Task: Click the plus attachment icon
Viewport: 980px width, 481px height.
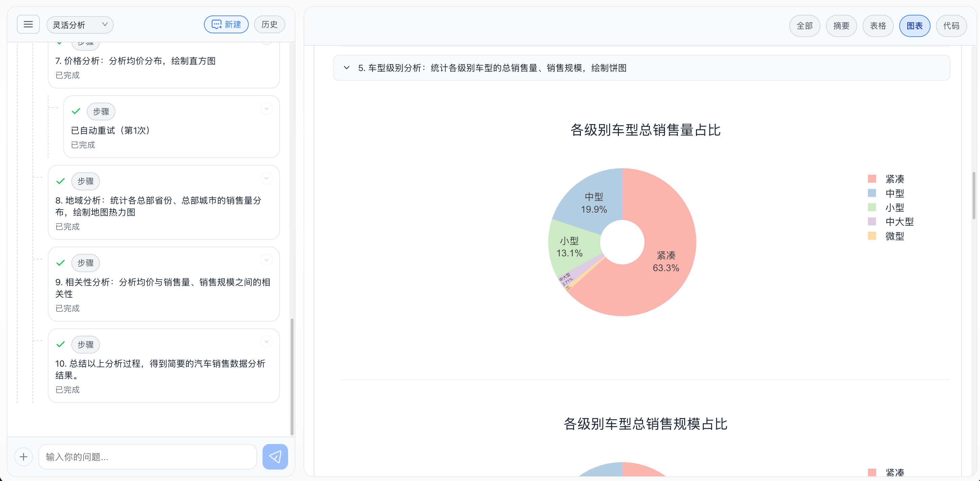Action: click(x=24, y=456)
